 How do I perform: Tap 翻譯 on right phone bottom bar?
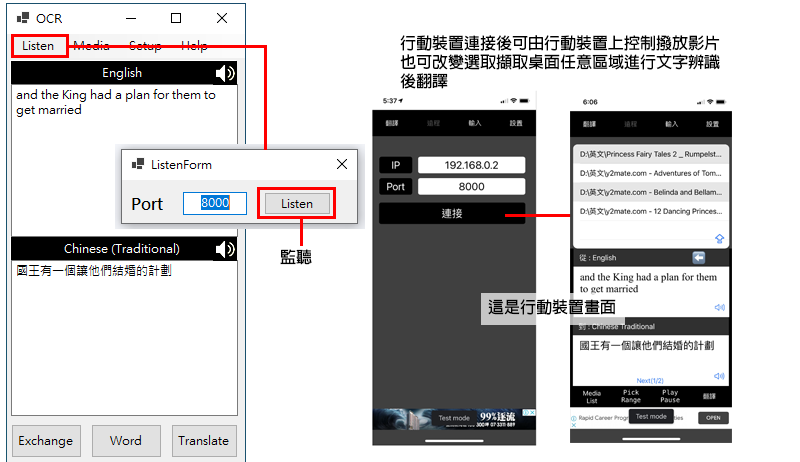(709, 396)
